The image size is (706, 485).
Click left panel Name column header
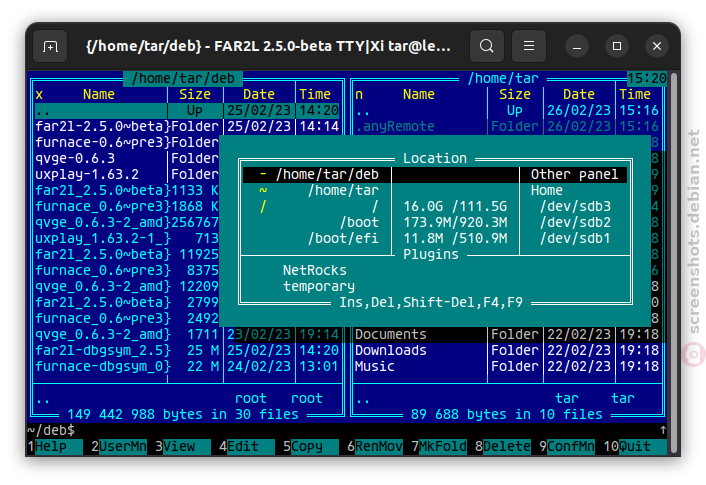pyautogui.click(x=99, y=95)
